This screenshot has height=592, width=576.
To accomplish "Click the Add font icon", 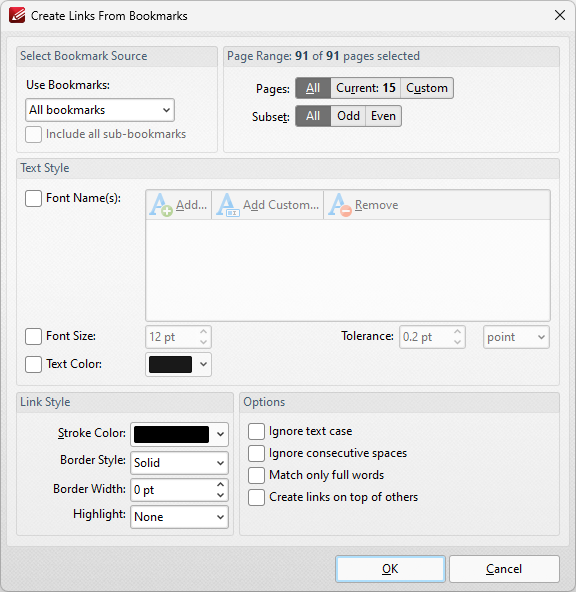I will tap(161, 205).
